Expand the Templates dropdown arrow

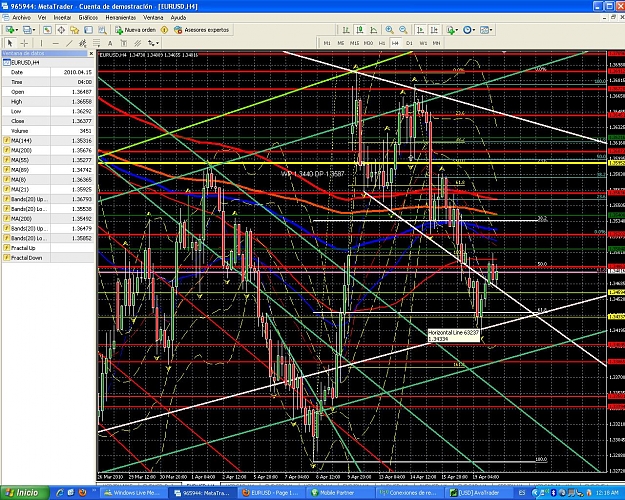click(491, 30)
